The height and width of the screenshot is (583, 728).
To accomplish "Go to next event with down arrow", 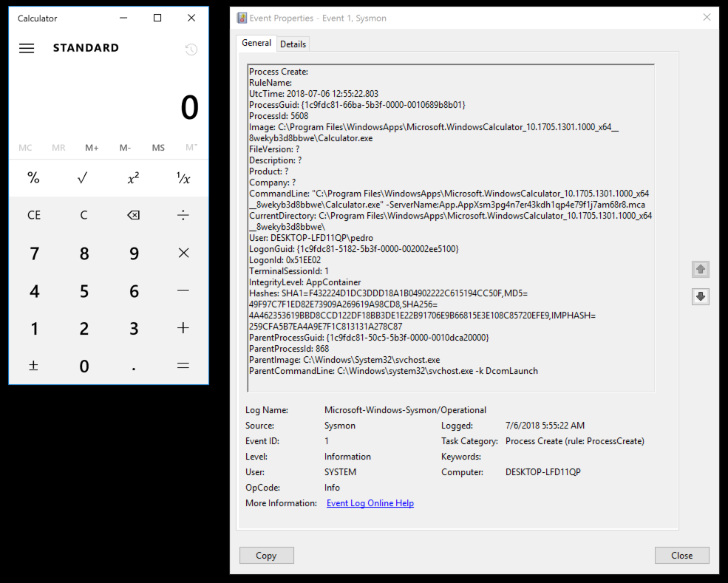I will point(701,296).
